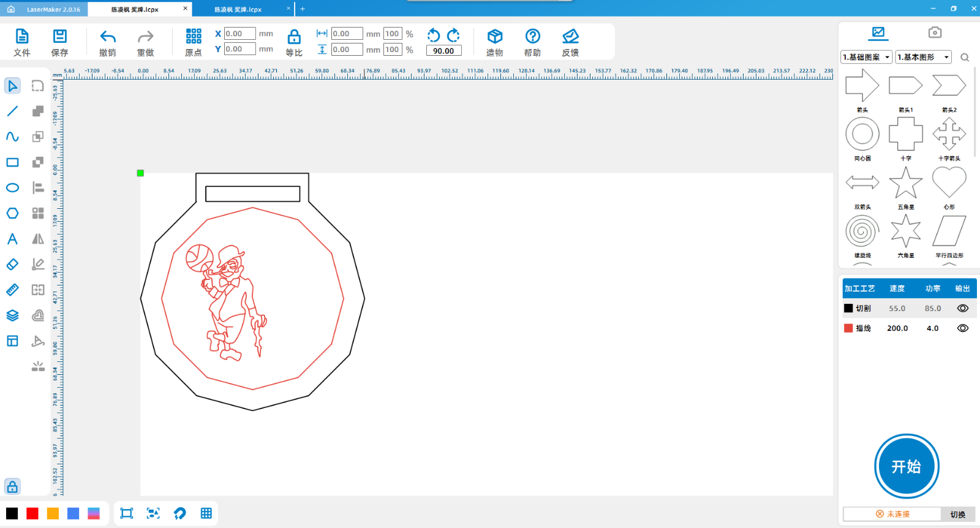This screenshot has width=980, height=528.
Task: Select the line drawing tool
Action: (12, 111)
